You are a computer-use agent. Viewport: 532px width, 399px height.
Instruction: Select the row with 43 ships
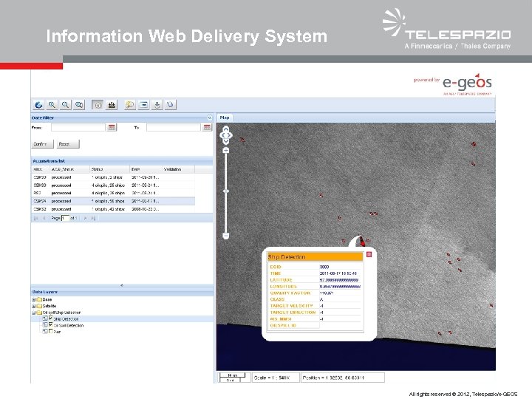pos(113,209)
